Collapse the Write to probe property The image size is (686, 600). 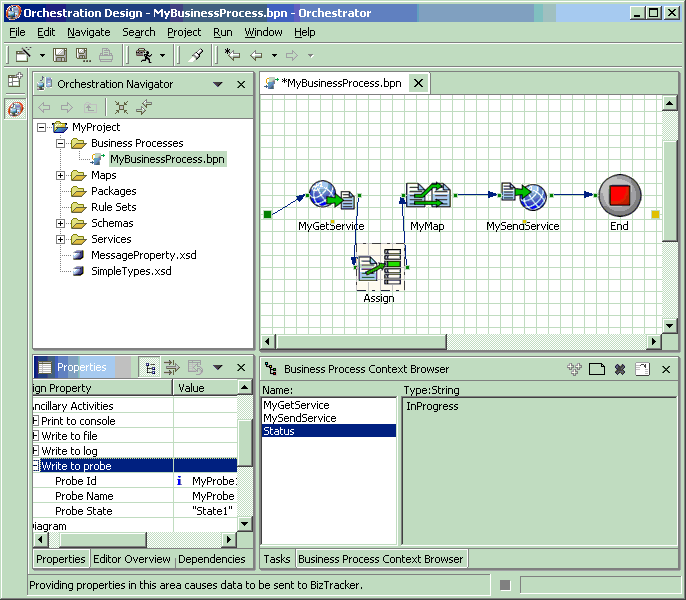(36, 466)
